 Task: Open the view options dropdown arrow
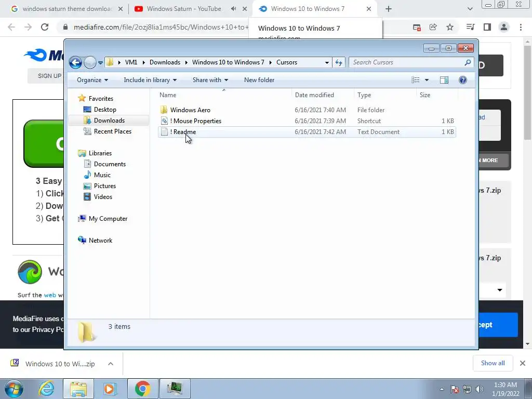pos(427,80)
